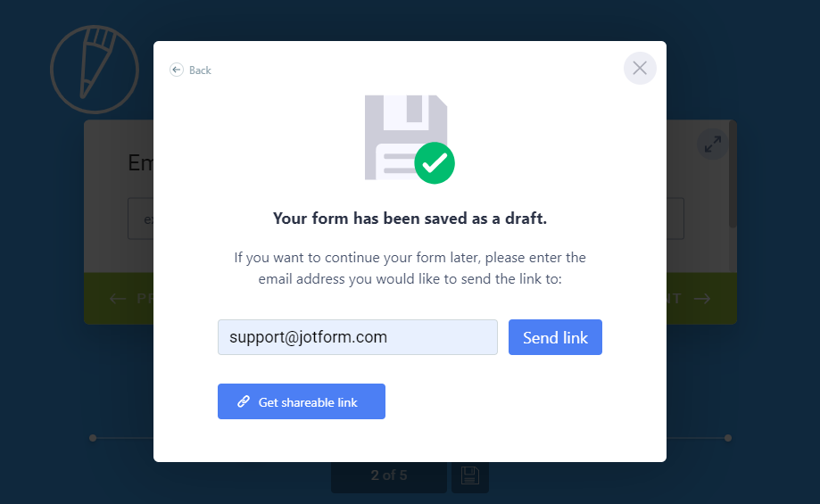Click the chain link icon on shareable button
This screenshot has width=820, height=504.
pyautogui.click(x=244, y=402)
